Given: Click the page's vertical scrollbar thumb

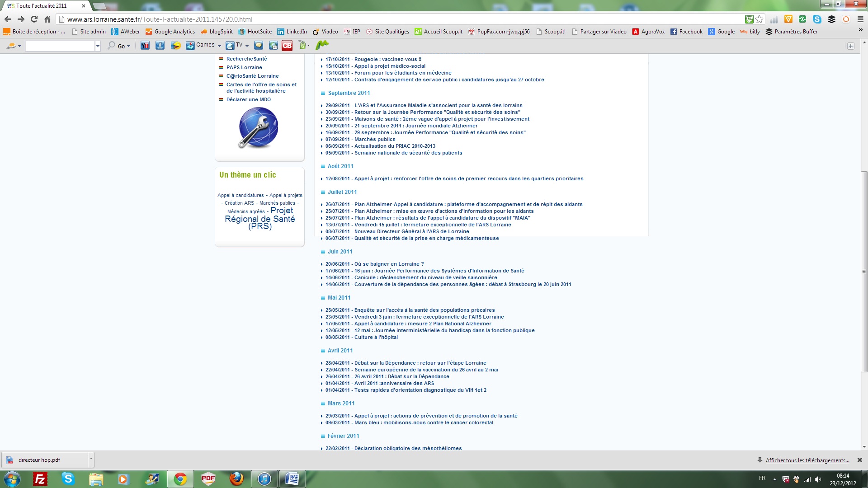Looking at the screenshot, I should pos(864,271).
